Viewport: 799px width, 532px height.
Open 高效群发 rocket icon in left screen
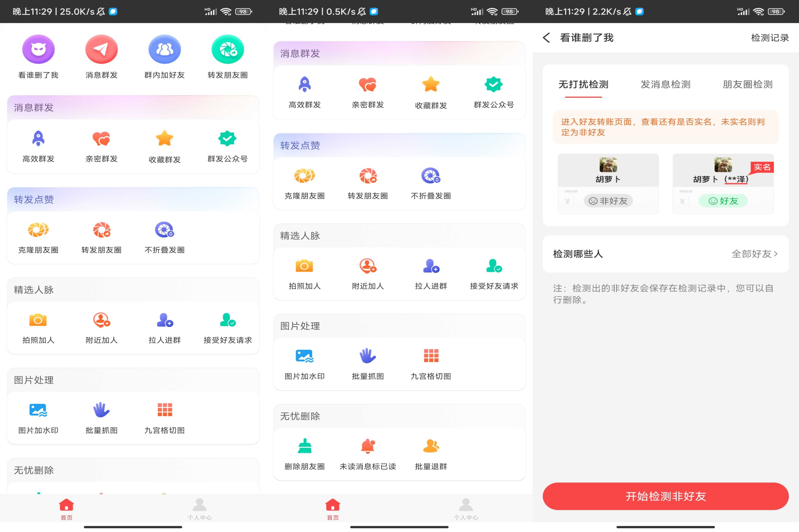coord(38,138)
